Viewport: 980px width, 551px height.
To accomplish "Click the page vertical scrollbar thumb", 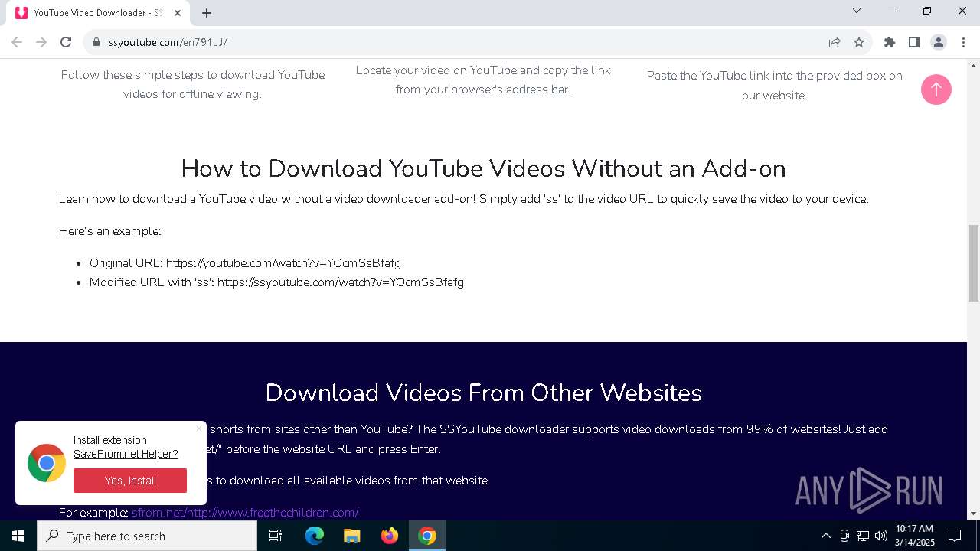I will [x=973, y=263].
